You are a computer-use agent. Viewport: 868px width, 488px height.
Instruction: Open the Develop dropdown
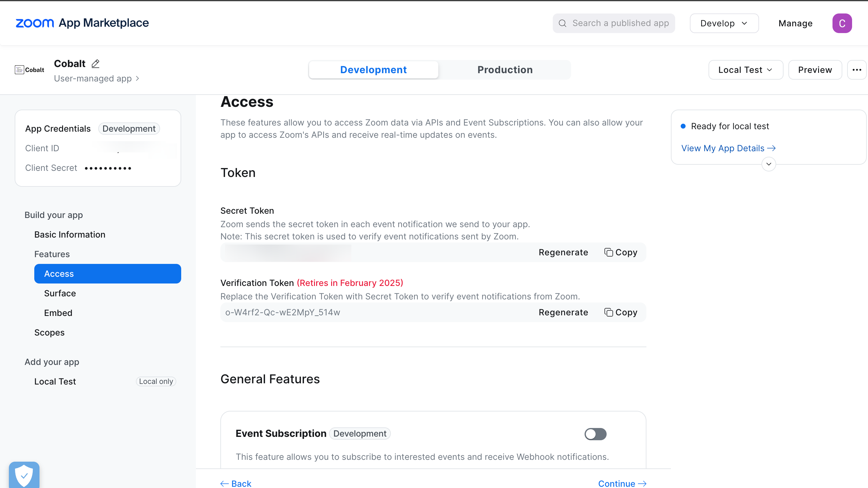[724, 23]
